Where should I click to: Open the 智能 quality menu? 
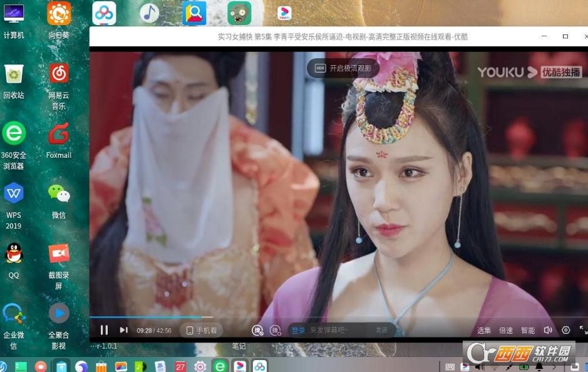click(x=528, y=331)
